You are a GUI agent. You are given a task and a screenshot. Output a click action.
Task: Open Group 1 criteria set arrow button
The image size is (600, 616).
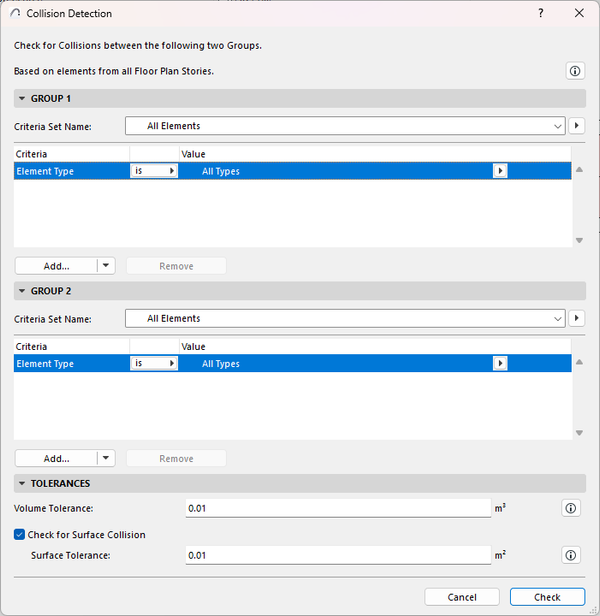pos(577,126)
